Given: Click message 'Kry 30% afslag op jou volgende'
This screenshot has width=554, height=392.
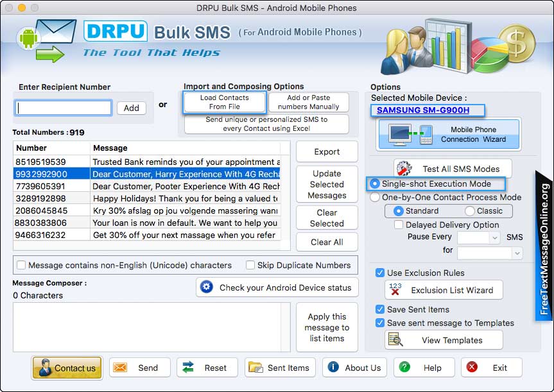Looking at the screenshot, I should click(185, 210).
